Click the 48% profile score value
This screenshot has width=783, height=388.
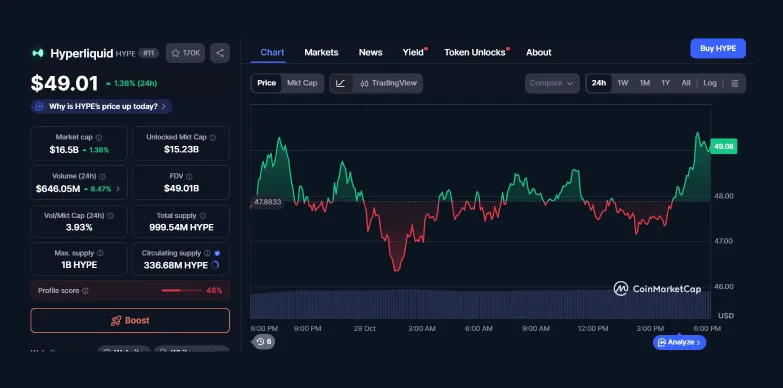[214, 290]
